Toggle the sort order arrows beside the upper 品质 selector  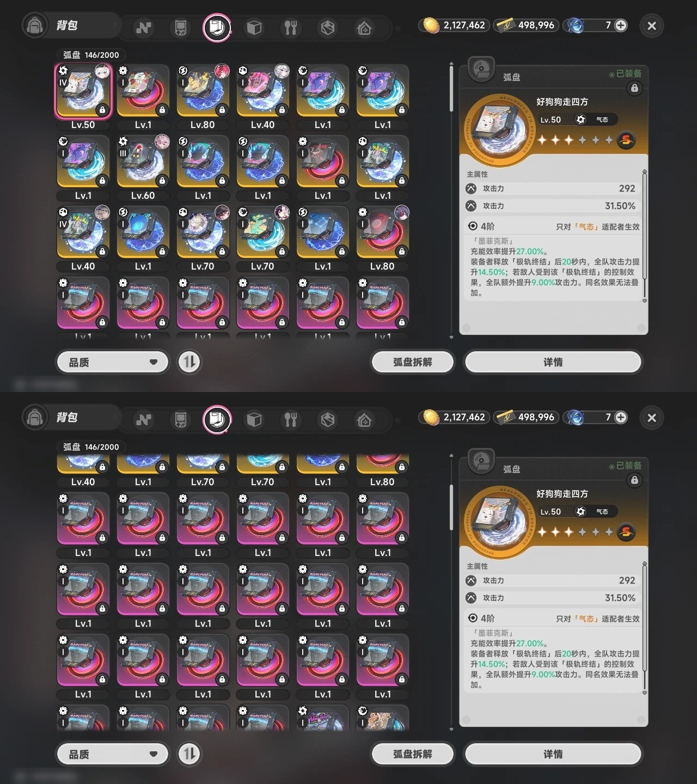tap(189, 362)
